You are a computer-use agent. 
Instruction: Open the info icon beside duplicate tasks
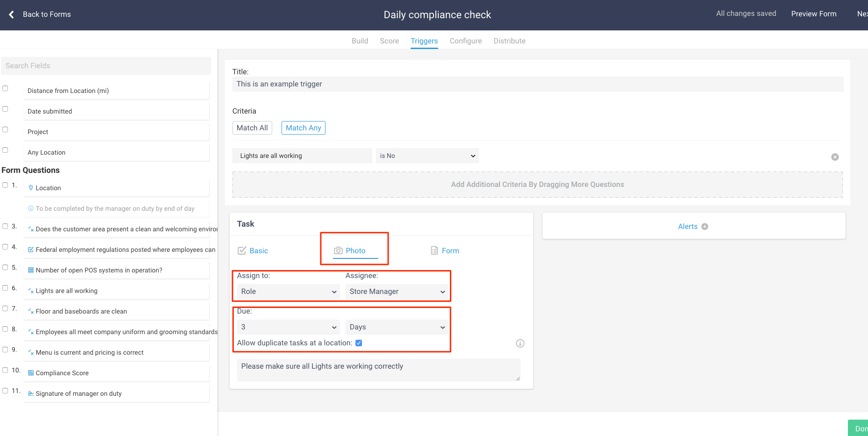[520, 343]
